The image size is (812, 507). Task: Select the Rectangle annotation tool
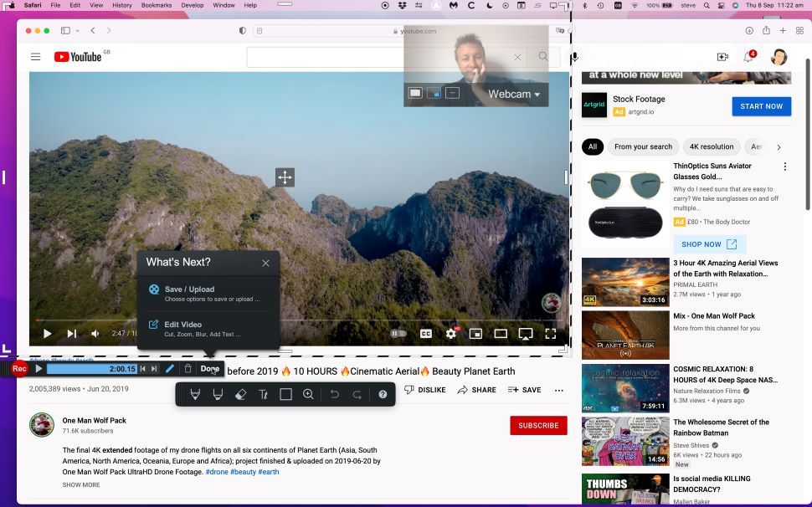click(x=285, y=394)
